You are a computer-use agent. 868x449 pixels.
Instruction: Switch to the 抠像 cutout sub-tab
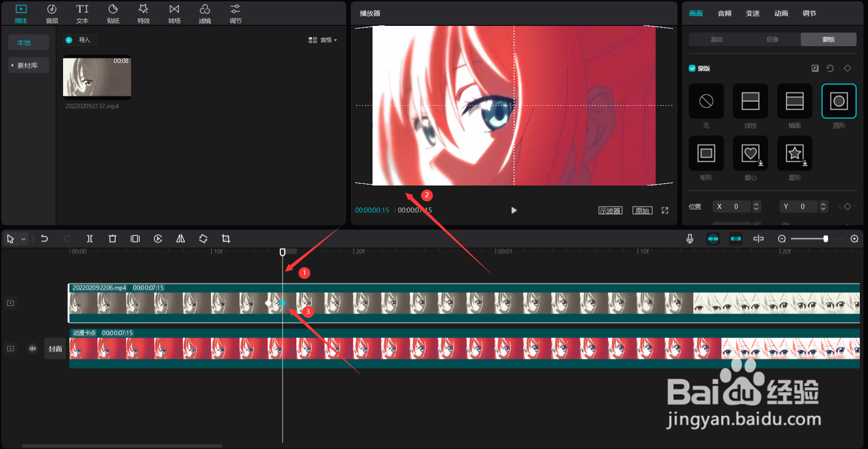(x=772, y=39)
